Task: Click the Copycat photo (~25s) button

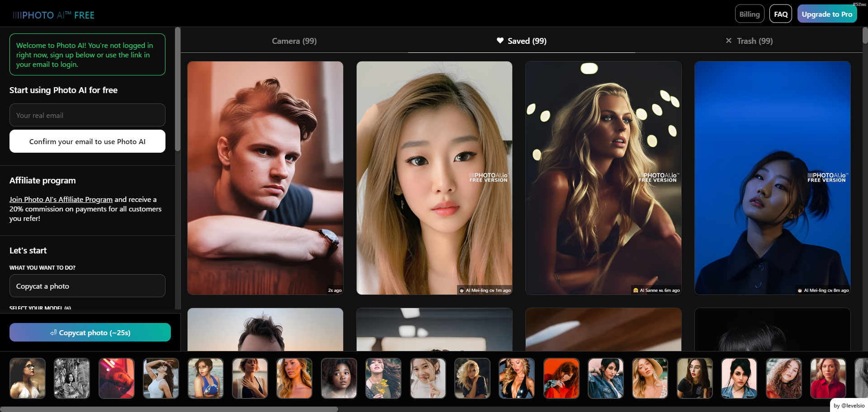Action: click(x=90, y=332)
